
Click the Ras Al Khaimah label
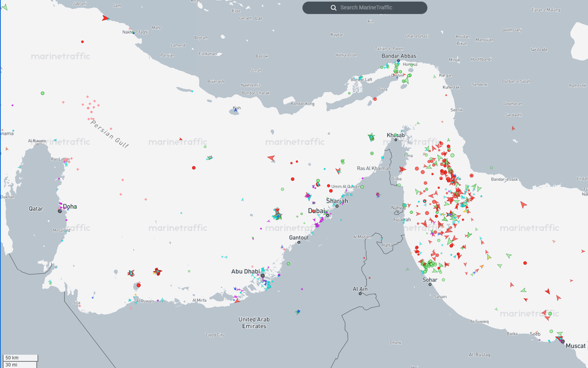pyautogui.click(x=374, y=169)
